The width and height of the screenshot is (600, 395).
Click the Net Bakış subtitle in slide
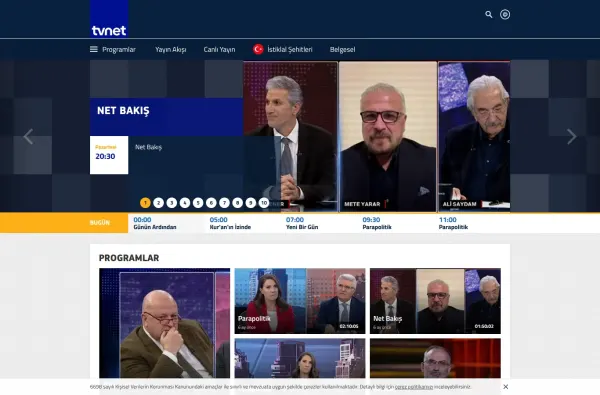click(148, 147)
